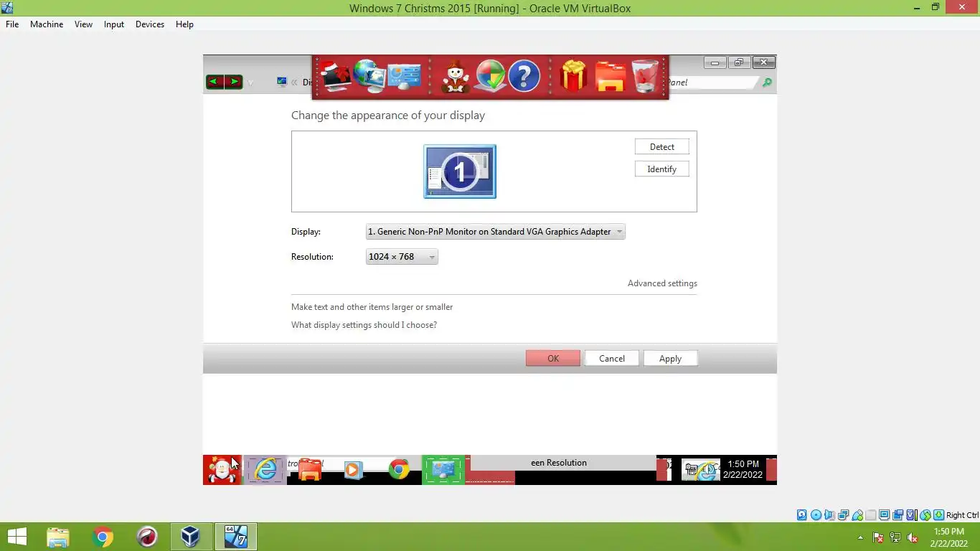Open 'Make text and other items larger' link
Viewport: 980px width, 551px height.
tap(372, 307)
